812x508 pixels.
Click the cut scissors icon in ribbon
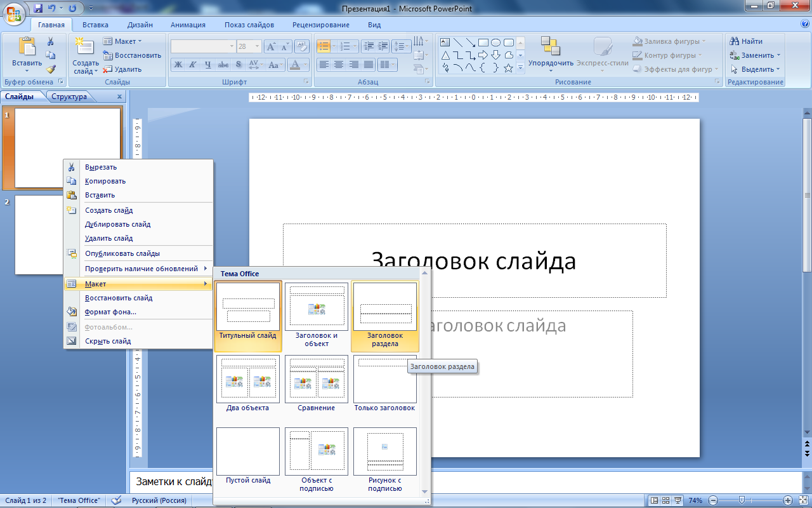[51, 41]
